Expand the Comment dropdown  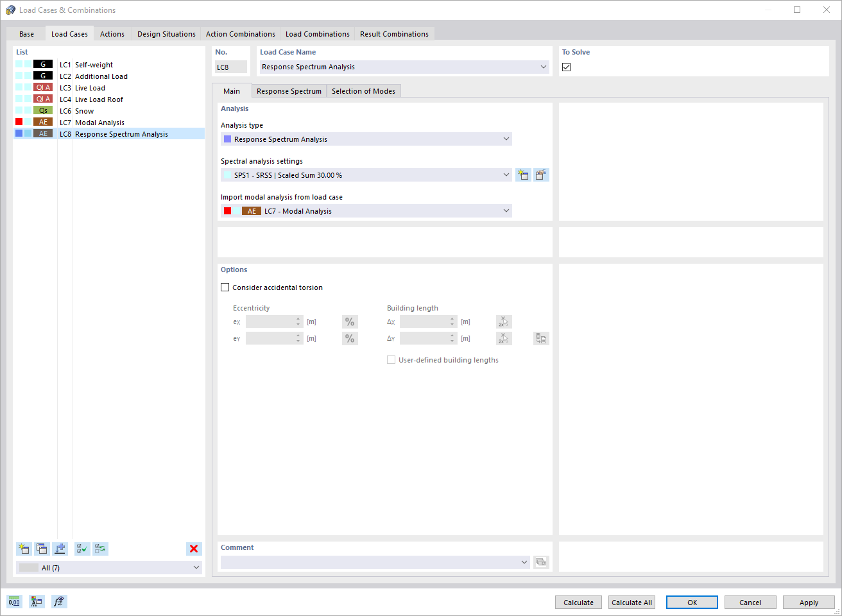point(524,562)
